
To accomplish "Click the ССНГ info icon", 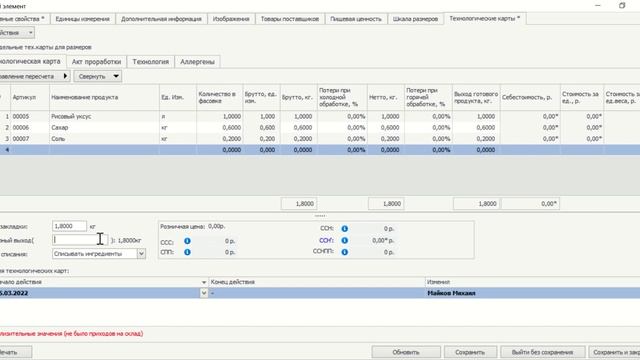I will tap(344, 240).
